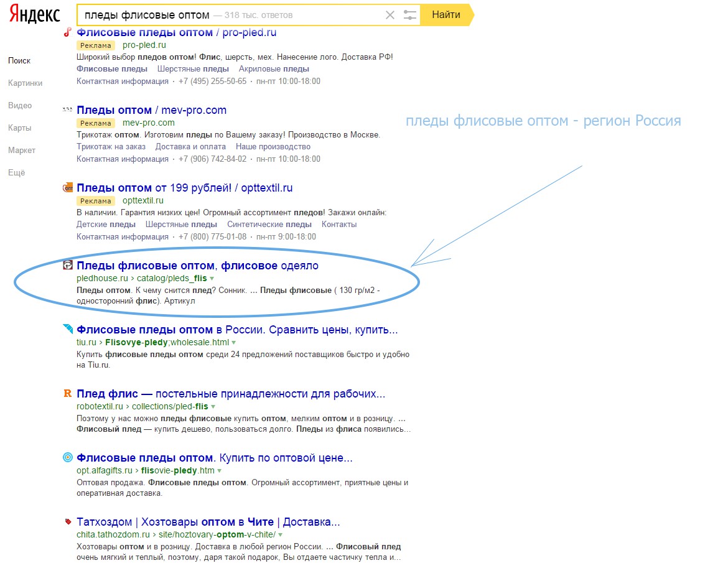Click pledhouse.ru favicon icon
728x563 pixels.
coord(68,265)
